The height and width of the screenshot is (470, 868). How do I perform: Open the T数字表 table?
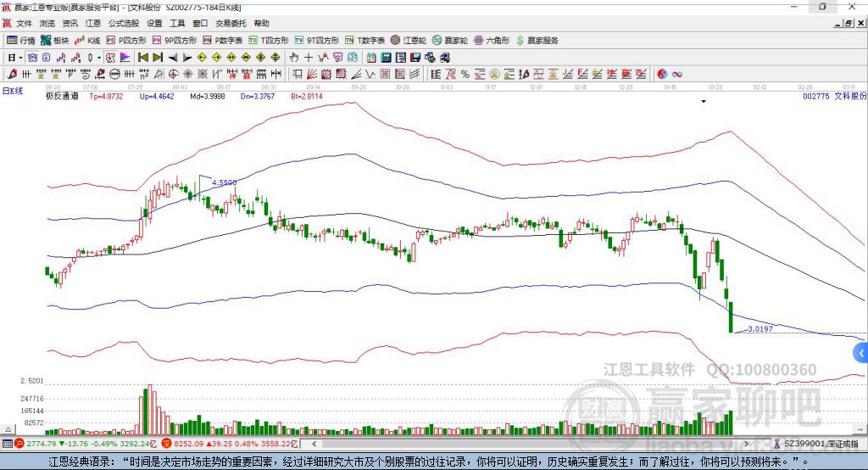pos(364,41)
